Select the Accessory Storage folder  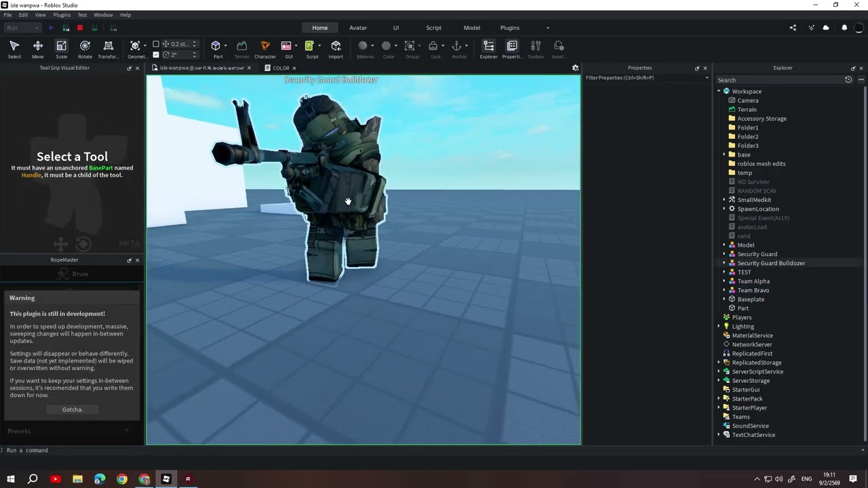[762, 119]
